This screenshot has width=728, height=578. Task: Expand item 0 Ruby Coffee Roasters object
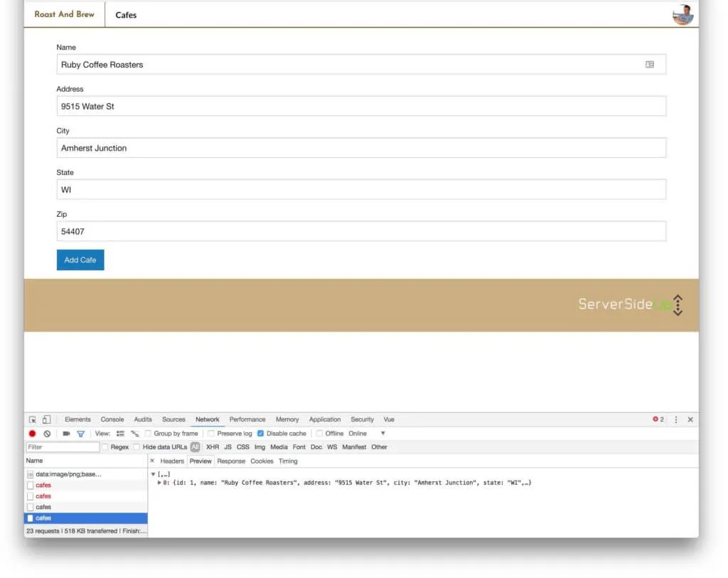tap(159, 482)
